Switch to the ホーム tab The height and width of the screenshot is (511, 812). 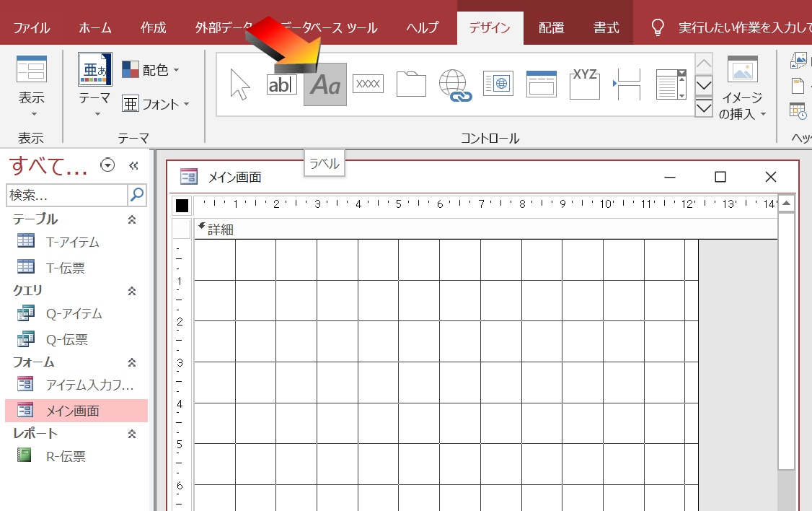pyautogui.click(x=94, y=27)
